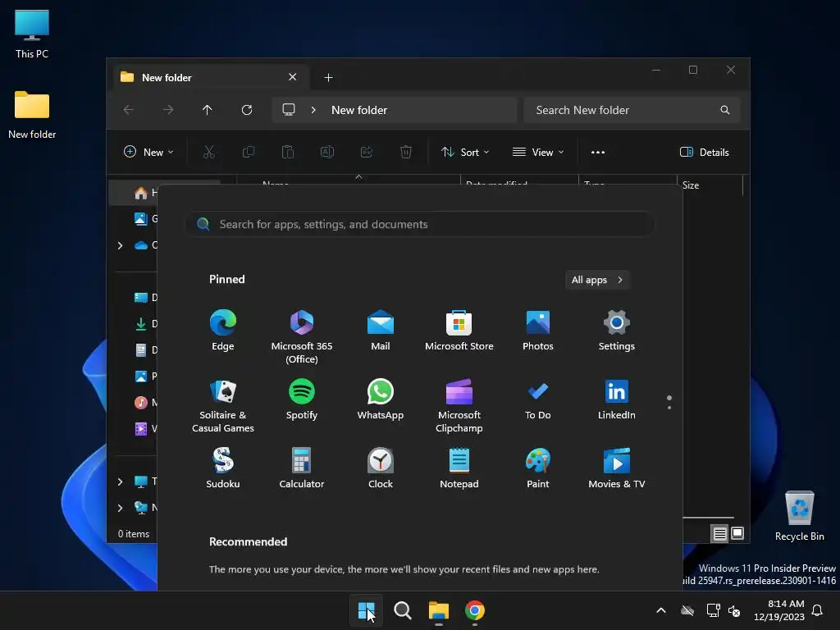Select This PC desktop icon
Viewport: 840px width, 630px height.
point(32,34)
